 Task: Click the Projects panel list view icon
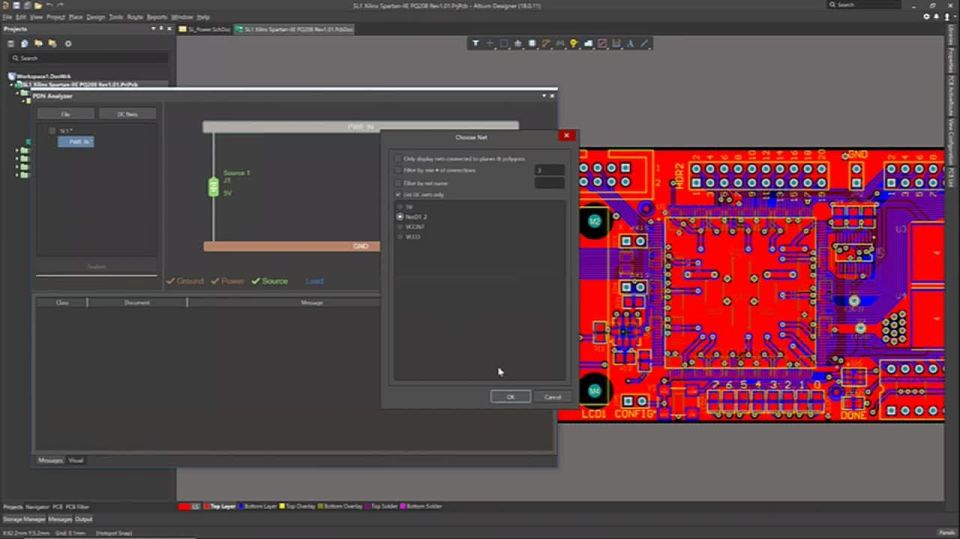point(10,43)
